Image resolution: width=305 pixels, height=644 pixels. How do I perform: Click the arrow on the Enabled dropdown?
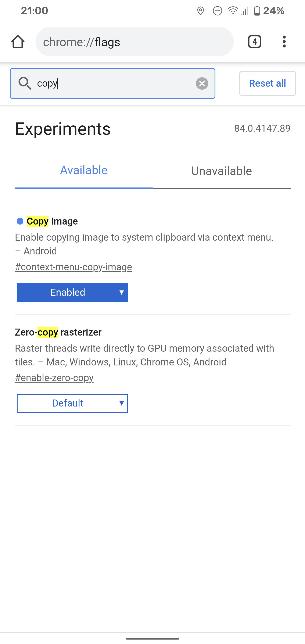pyautogui.click(x=122, y=293)
